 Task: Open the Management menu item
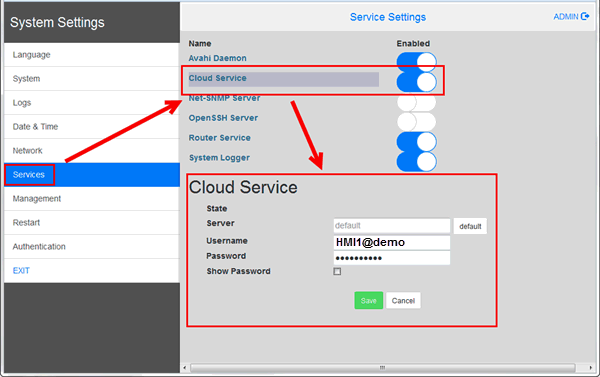(92, 199)
